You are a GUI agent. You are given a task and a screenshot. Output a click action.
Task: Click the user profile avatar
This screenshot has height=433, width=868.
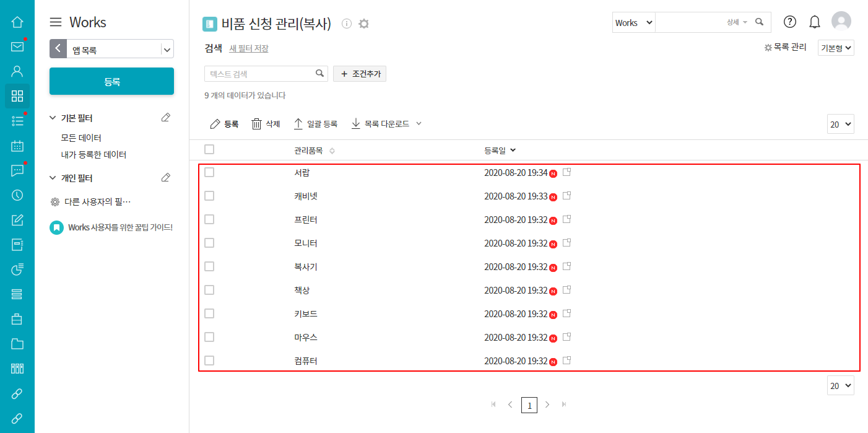point(841,22)
